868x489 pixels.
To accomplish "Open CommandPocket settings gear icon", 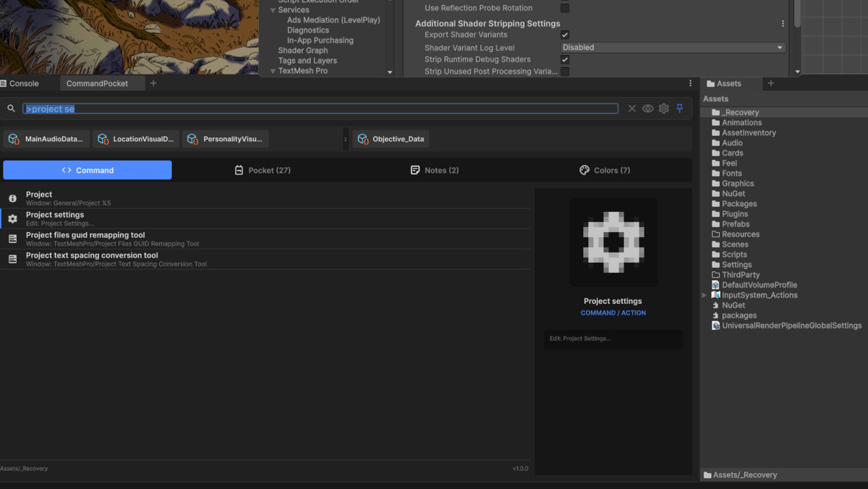I will tap(664, 109).
